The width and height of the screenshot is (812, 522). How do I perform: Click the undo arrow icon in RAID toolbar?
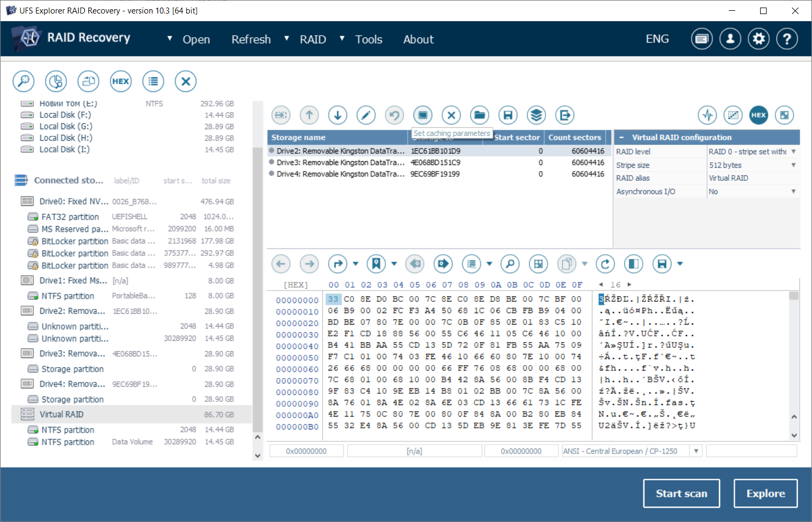pos(395,115)
